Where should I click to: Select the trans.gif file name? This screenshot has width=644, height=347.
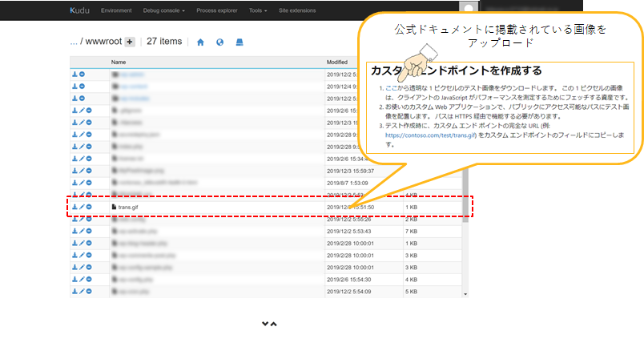127,208
